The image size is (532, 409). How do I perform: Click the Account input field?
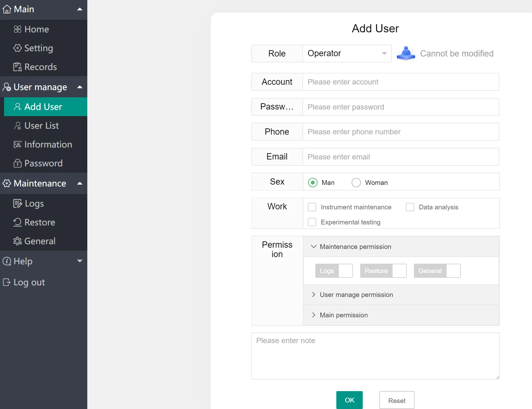pos(401,82)
